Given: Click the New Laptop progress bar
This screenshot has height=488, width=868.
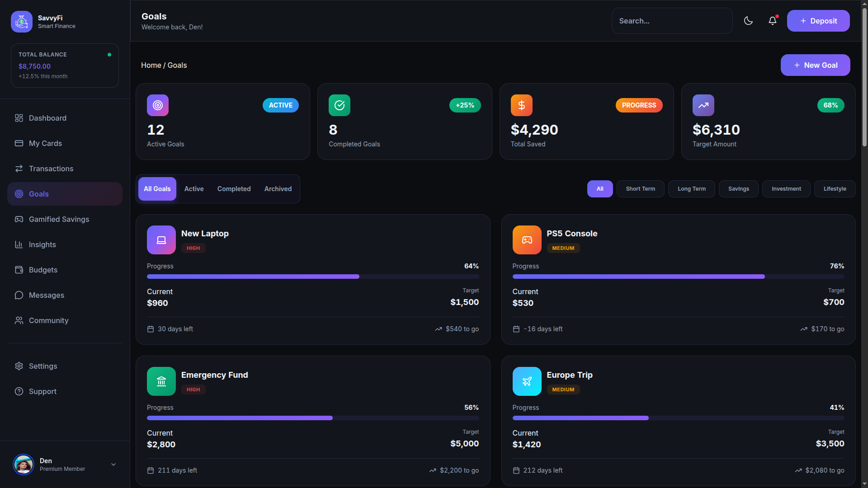Looking at the screenshot, I should click(x=312, y=277).
